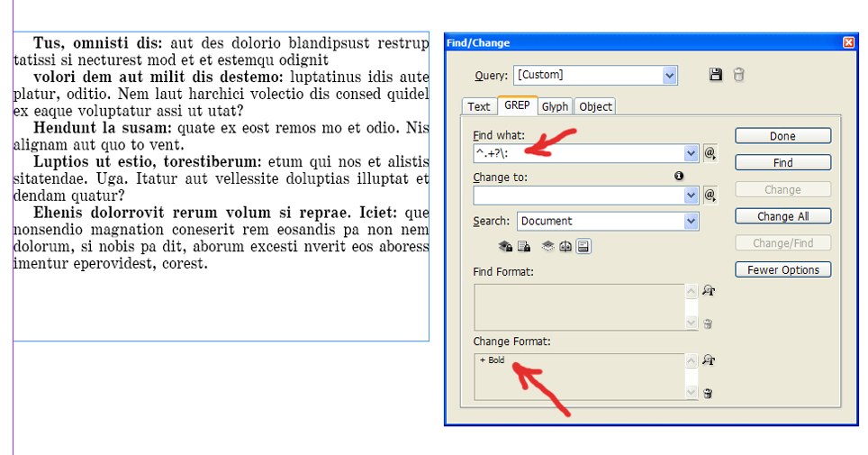868x455 pixels.
Task: Specify attributes to change icon beside Change Format
Action: [x=708, y=360]
